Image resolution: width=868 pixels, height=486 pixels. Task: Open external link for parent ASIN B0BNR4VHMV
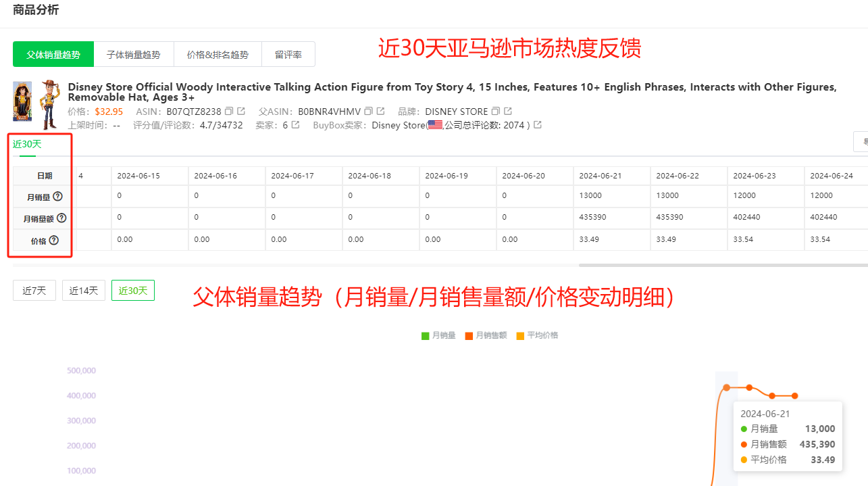(x=380, y=112)
